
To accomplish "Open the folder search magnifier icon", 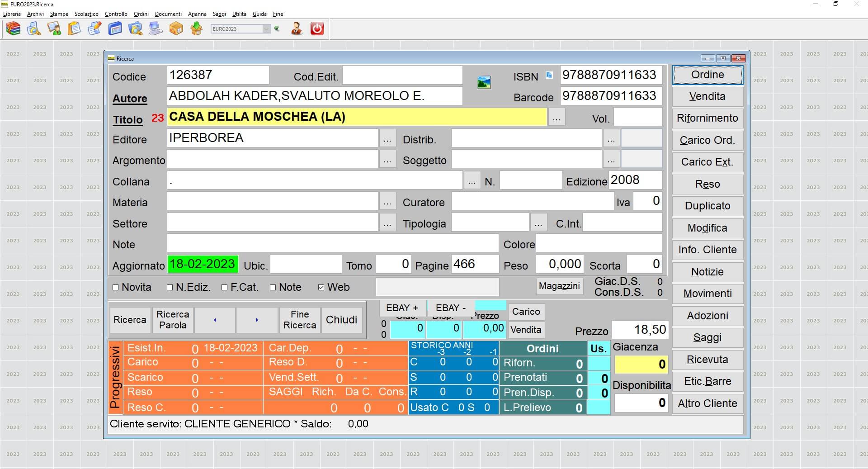I will (x=135, y=28).
